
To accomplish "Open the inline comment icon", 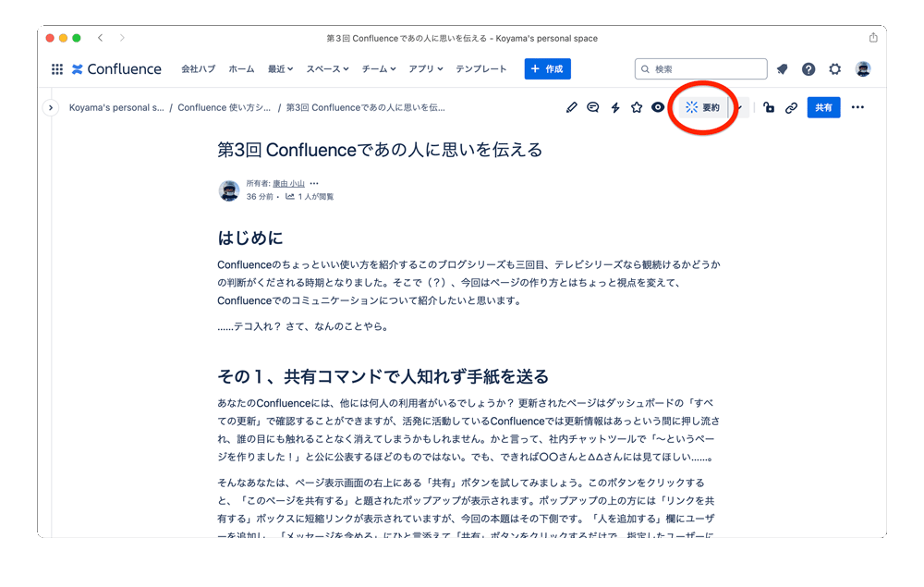I will [593, 107].
